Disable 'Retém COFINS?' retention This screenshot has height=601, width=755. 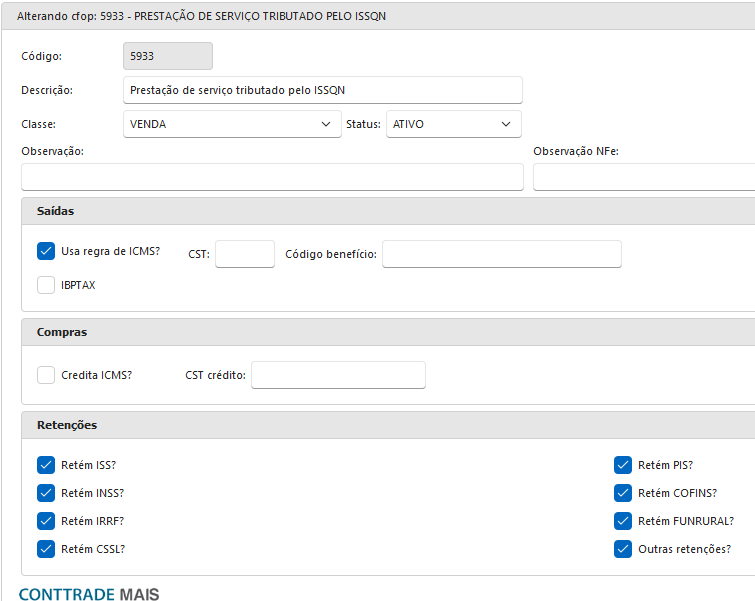pyautogui.click(x=623, y=493)
